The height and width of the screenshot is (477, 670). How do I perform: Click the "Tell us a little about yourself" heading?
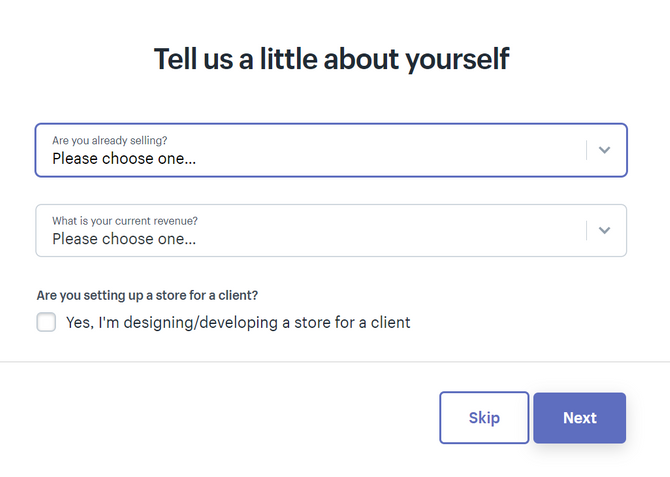[331, 59]
